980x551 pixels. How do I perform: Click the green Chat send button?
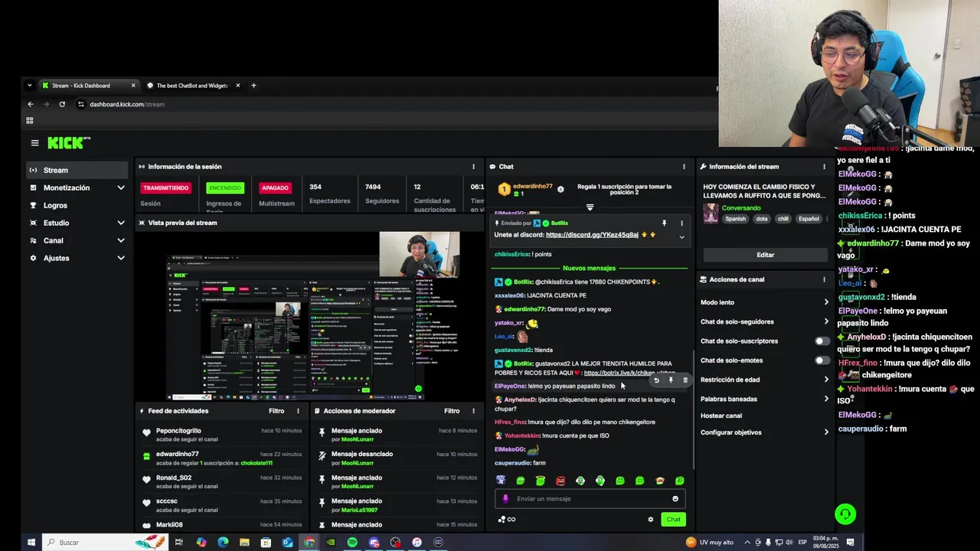pyautogui.click(x=673, y=520)
